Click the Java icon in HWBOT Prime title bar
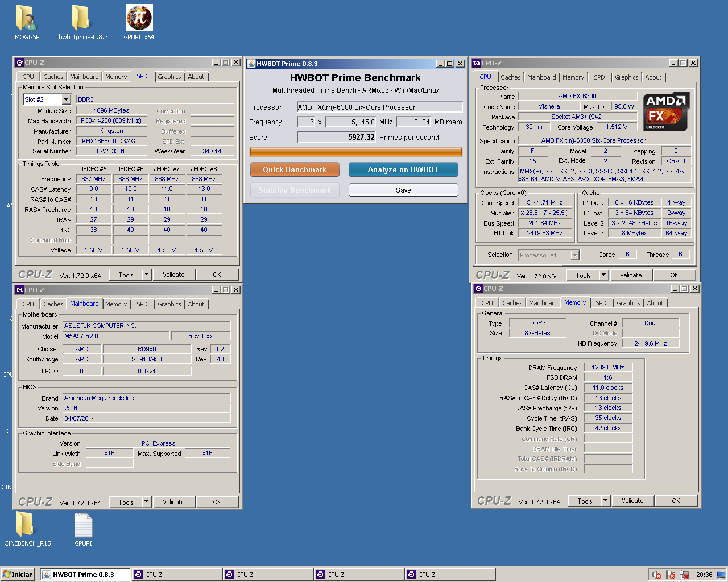This screenshot has height=582, width=728. 251,64
